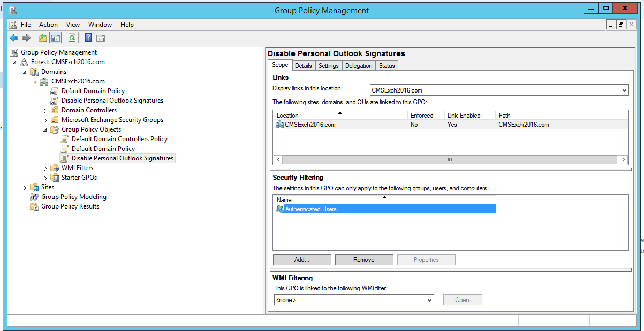
Task: Expand the Domain Controllers node
Action: (46, 111)
